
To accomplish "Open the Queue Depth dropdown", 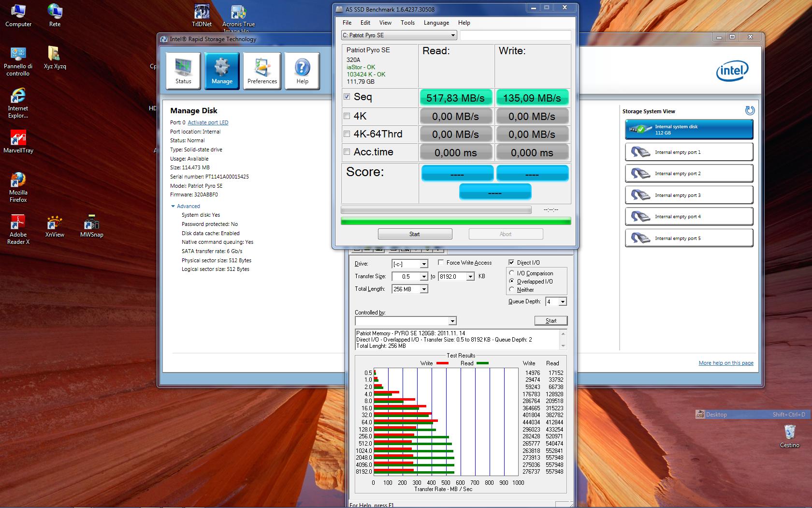I will click(556, 301).
